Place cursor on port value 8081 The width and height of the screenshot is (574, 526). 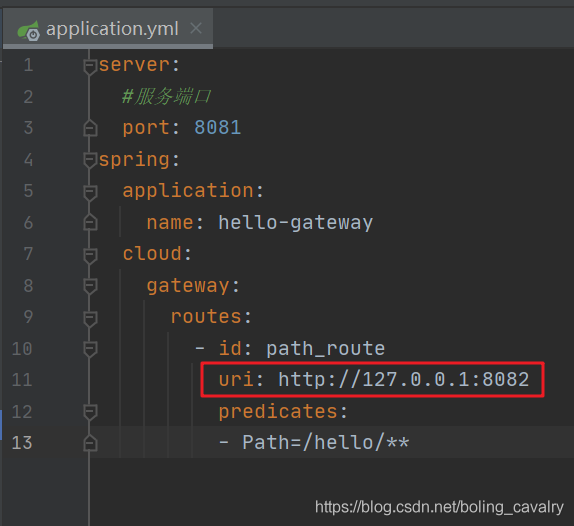click(x=217, y=128)
